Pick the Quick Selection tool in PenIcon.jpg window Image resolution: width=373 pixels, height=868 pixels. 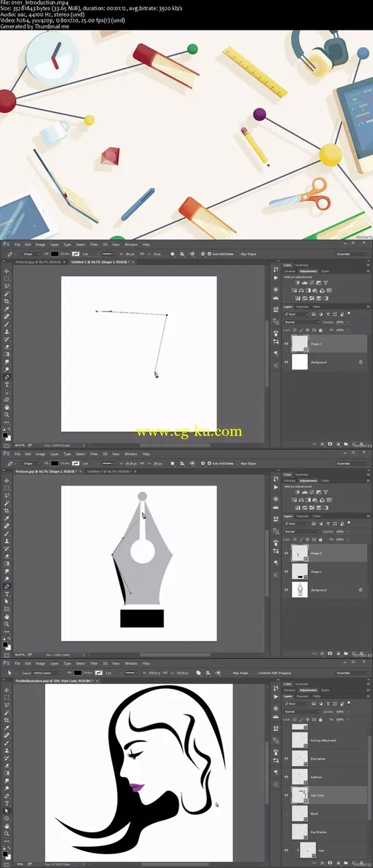click(7, 503)
